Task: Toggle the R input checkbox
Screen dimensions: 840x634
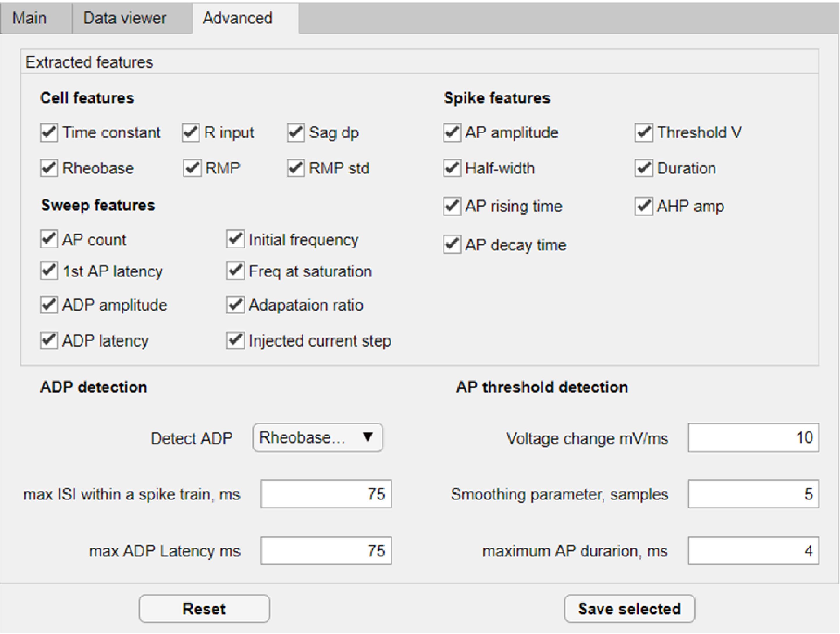Action: (191, 133)
